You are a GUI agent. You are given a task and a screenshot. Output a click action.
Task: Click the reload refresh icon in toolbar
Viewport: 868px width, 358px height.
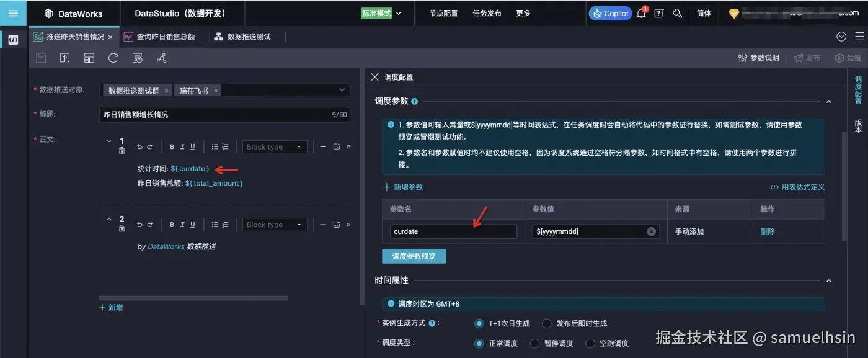(113, 58)
